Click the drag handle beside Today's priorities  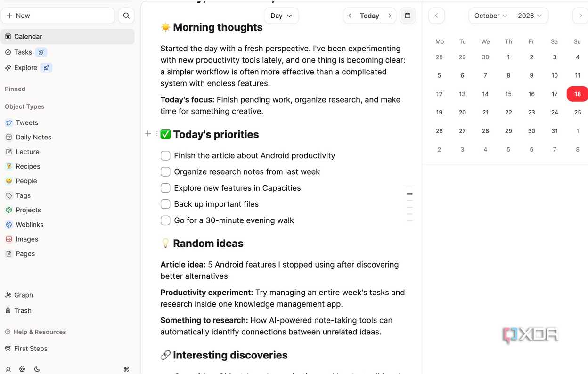[156, 134]
